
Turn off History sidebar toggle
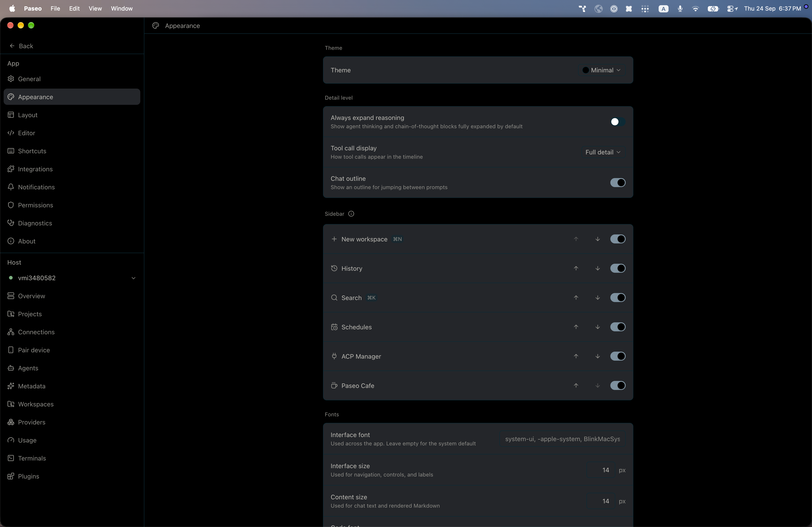pos(618,268)
